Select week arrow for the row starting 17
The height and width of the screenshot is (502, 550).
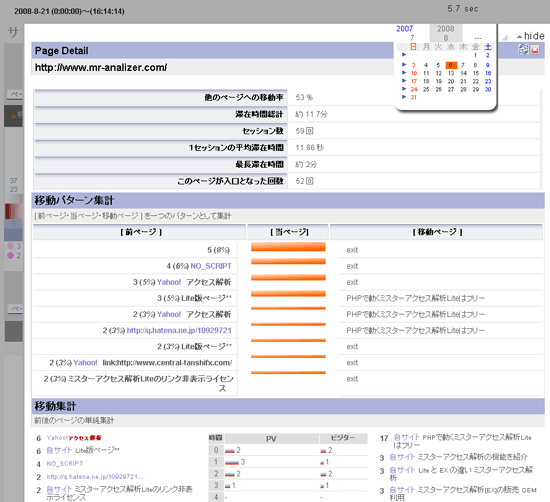(x=404, y=81)
